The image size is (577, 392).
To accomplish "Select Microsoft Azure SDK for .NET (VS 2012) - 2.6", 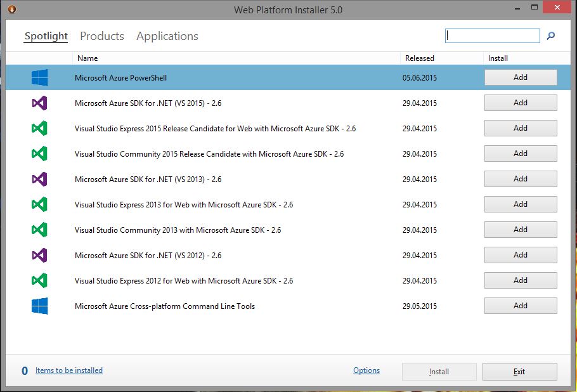I will [x=148, y=256].
